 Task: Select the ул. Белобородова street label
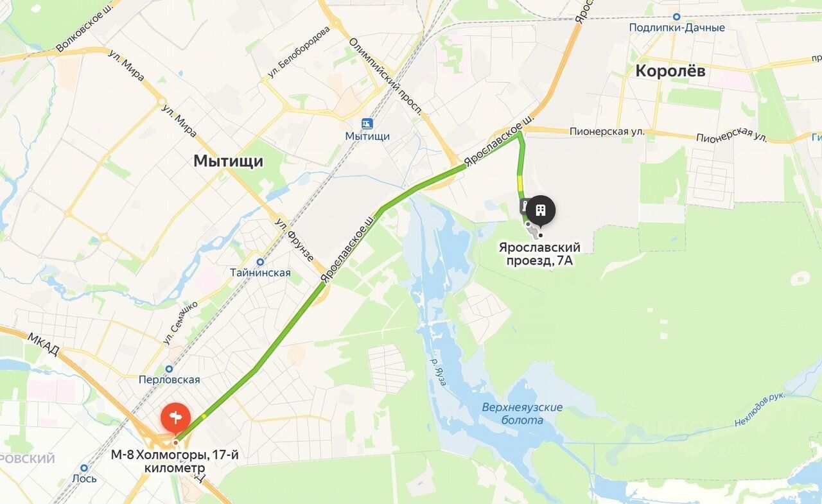pos(299,53)
